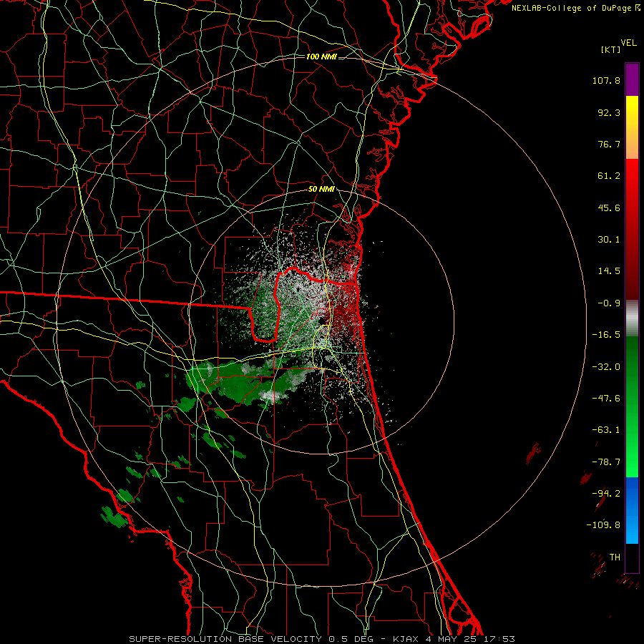
Task: Click the 45.6 velocity scale value
Action: pos(609,208)
